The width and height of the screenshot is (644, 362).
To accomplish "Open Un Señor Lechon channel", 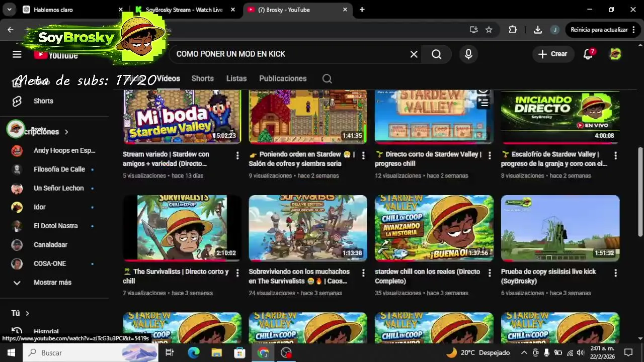I will pyautogui.click(x=54, y=188).
